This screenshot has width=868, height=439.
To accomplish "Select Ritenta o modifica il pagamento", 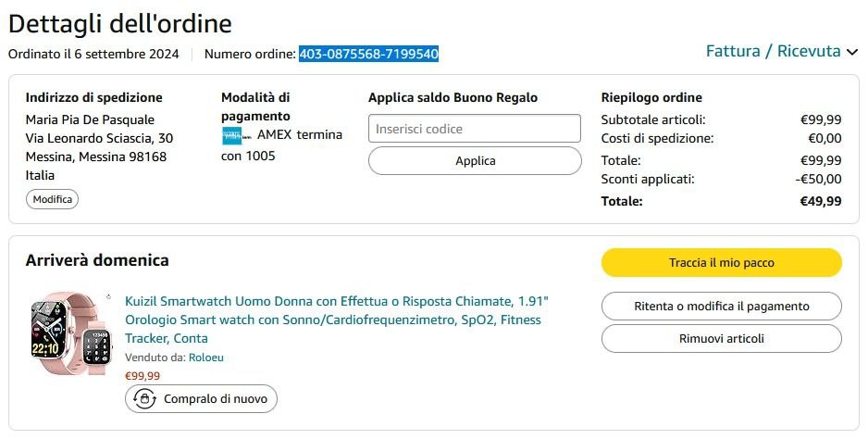I will coord(721,307).
